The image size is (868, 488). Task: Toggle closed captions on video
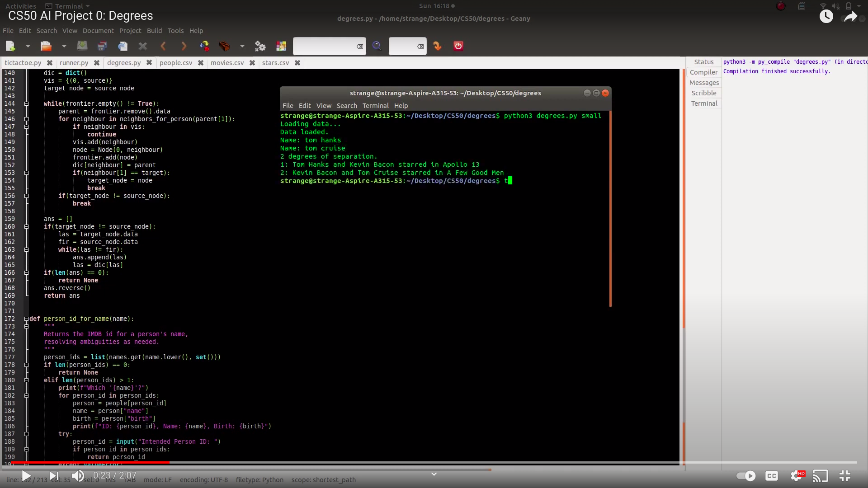tap(772, 476)
